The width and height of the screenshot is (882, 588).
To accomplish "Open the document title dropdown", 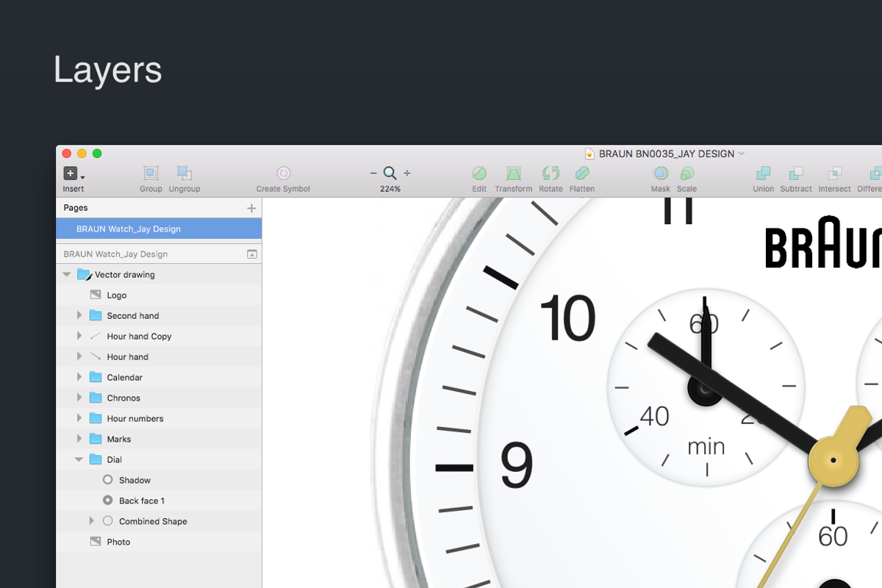I will pyautogui.click(x=742, y=154).
